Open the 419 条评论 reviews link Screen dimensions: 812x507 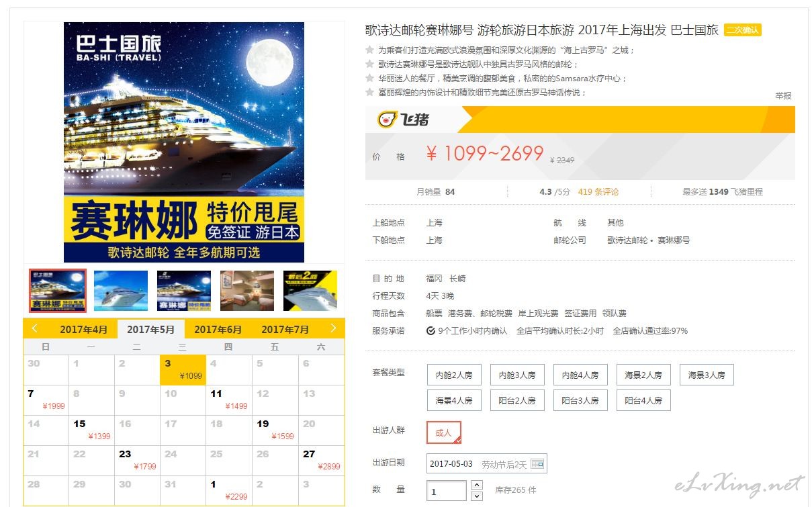[598, 191]
